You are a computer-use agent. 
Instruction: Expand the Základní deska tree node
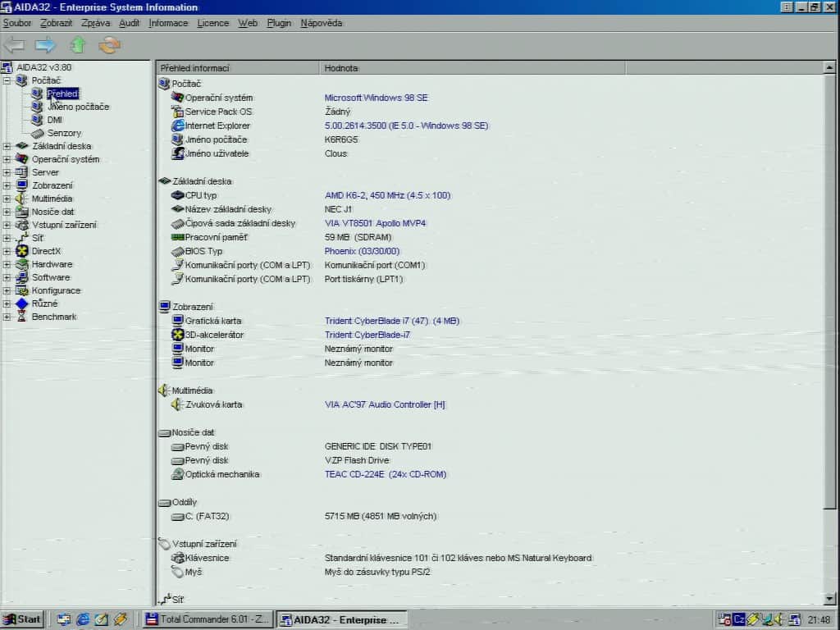pyautogui.click(x=7, y=146)
